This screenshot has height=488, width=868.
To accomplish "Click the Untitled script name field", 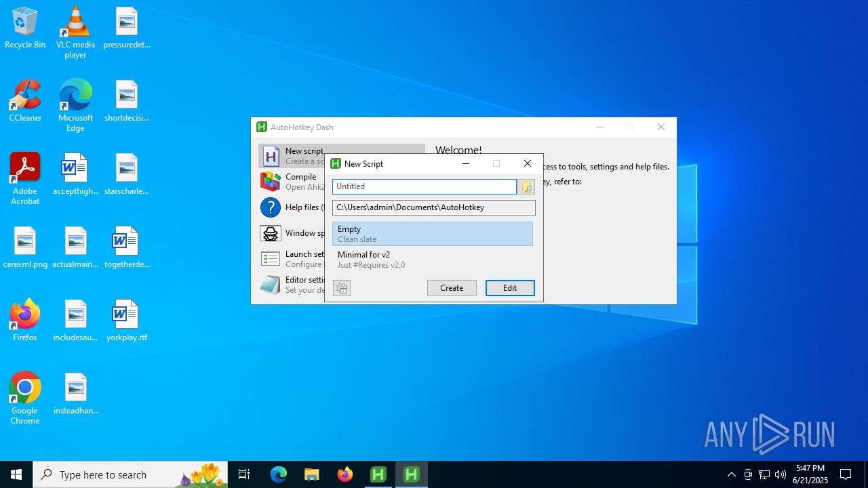I will 425,186.
